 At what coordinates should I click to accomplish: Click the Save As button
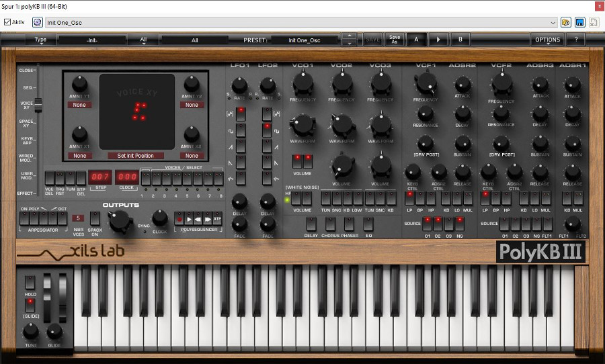(x=395, y=40)
